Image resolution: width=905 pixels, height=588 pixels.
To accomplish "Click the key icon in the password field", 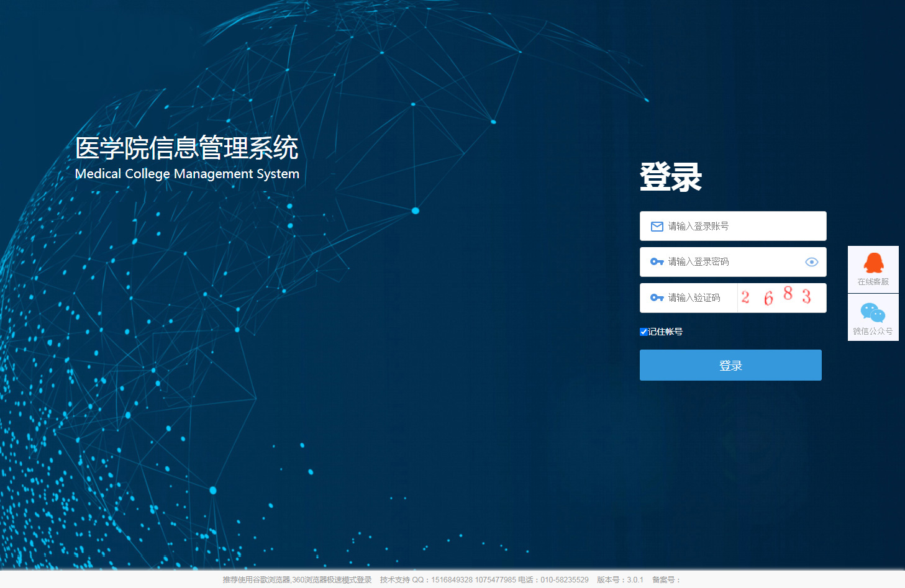I will tap(657, 262).
